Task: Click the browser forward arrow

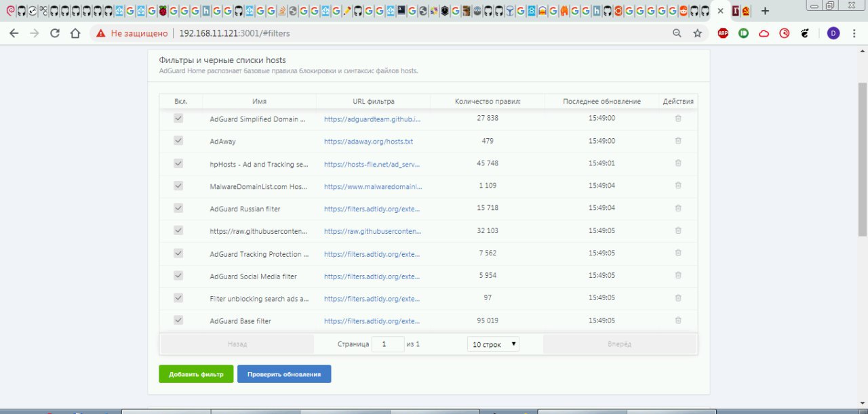Action: click(x=35, y=33)
